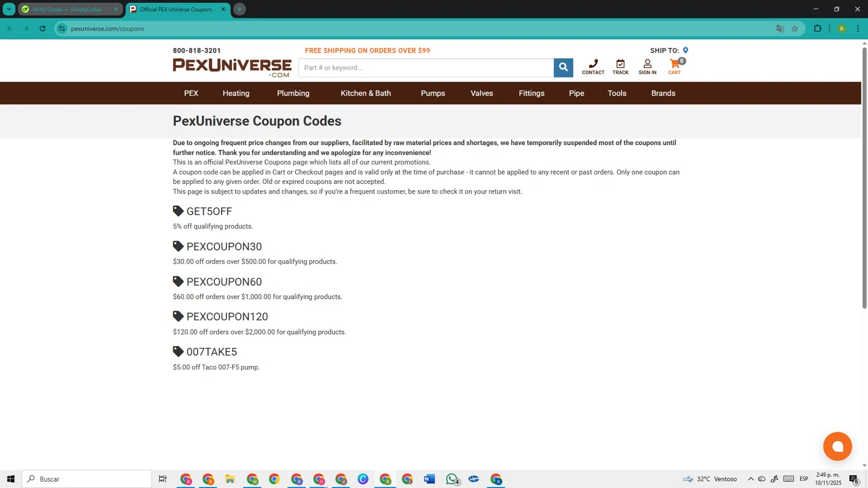Click the tag icon beside PEXCOUPON120
Image resolution: width=868 pixels, height=488 pixels.
click(x=178, y=316)
